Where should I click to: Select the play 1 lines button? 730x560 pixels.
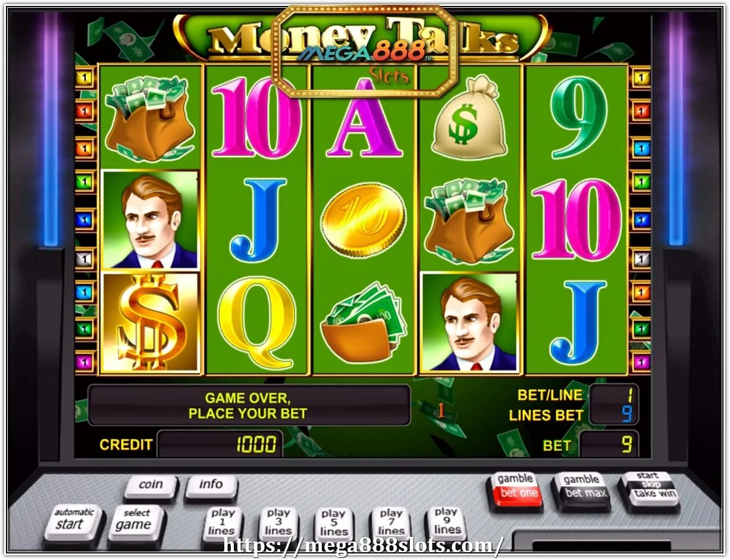[222, 523]
